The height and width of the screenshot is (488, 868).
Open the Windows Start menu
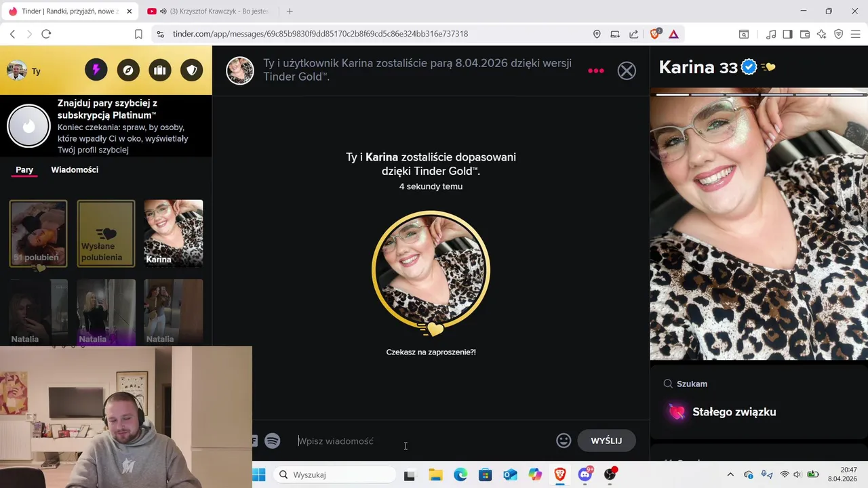click(x=259, y=475)
